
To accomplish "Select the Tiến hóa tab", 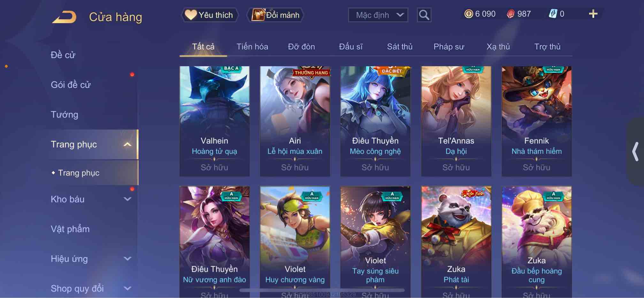I will pos(252,47).
